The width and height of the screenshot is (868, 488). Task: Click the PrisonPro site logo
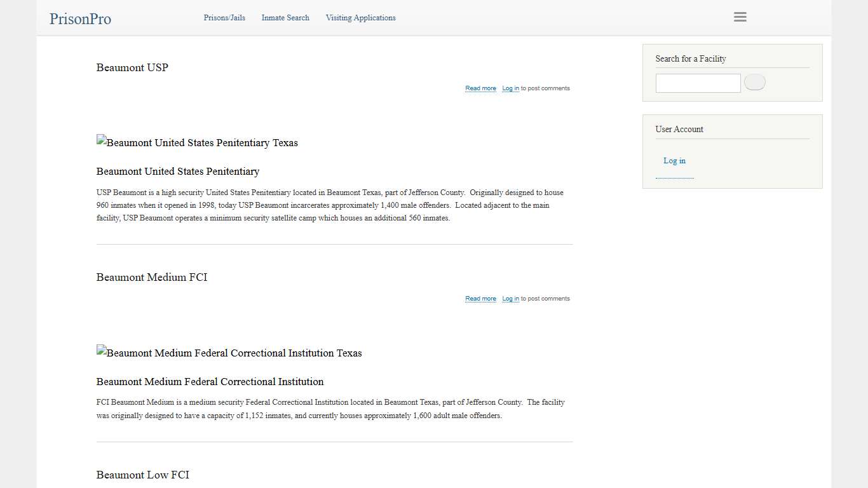[x=80, y=19]
